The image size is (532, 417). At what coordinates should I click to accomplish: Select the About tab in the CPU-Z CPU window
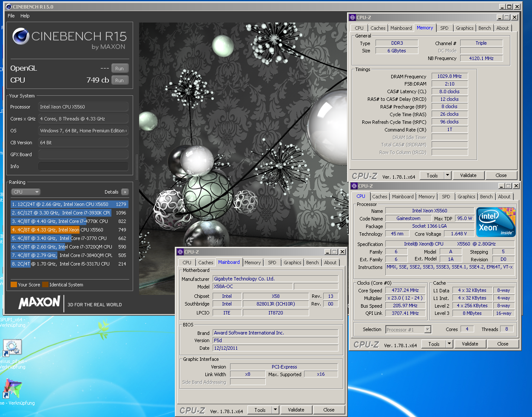504,197
